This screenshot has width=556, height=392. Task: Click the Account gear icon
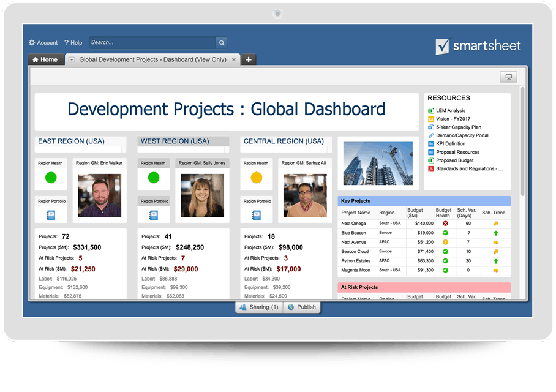pyautogui.click(x=32, y=43)
